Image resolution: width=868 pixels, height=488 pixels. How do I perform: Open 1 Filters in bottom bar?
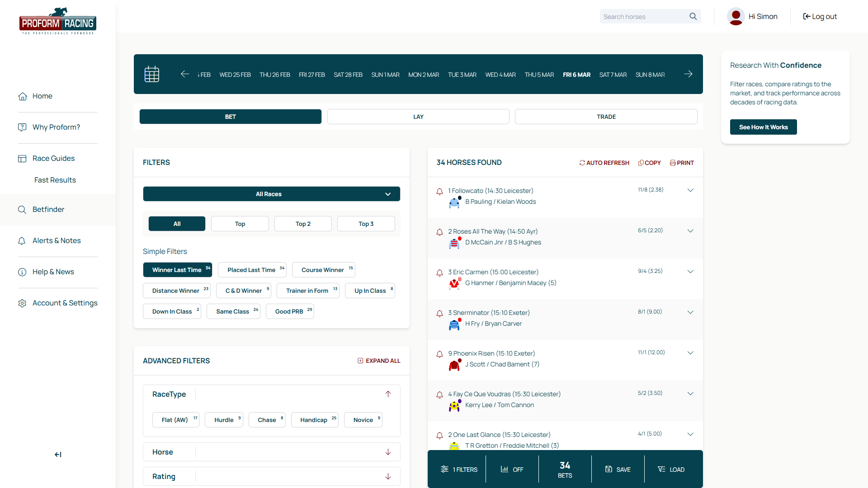(459, 469)
